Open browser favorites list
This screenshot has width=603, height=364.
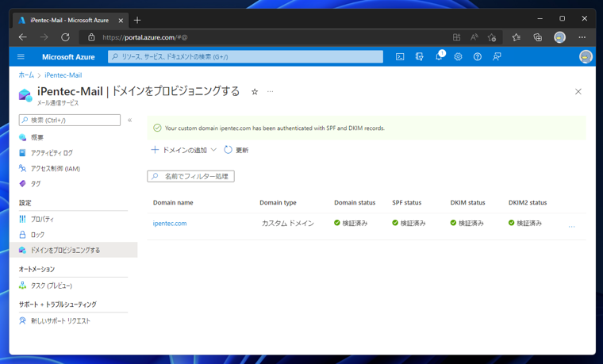(517, 37)
